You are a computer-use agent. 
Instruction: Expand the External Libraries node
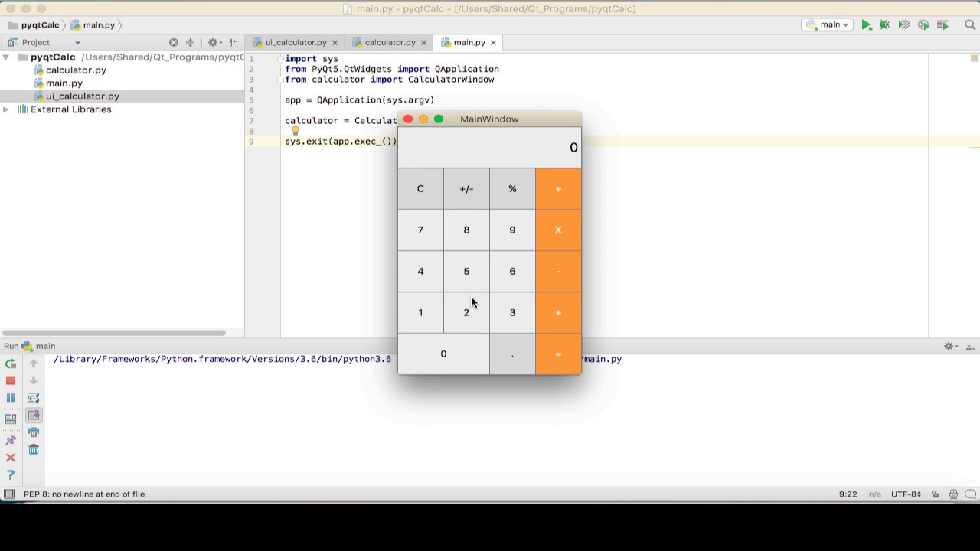(6, 109)
